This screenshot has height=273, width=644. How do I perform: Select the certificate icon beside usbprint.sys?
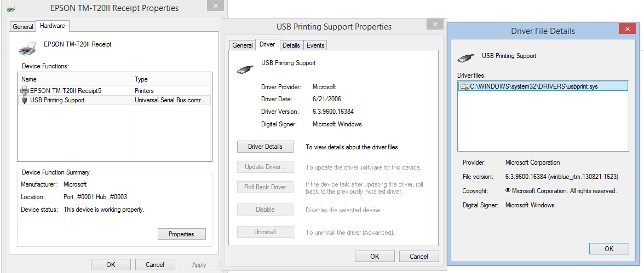pyautogui.click(x=465, y=86)
